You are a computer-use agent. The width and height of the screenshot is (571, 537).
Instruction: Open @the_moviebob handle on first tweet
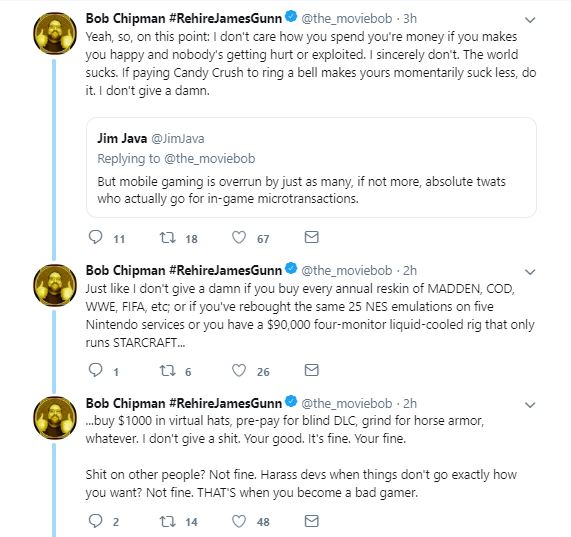coord(347,19)
